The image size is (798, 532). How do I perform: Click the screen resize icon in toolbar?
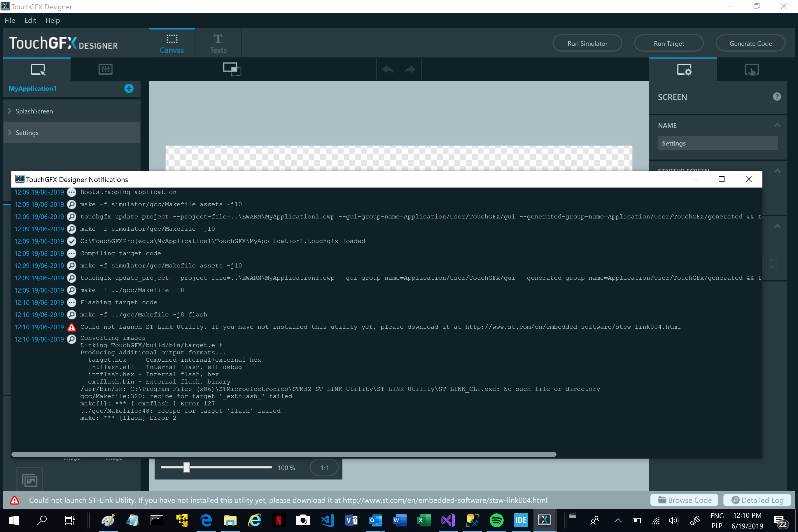[x=232, y=69]
